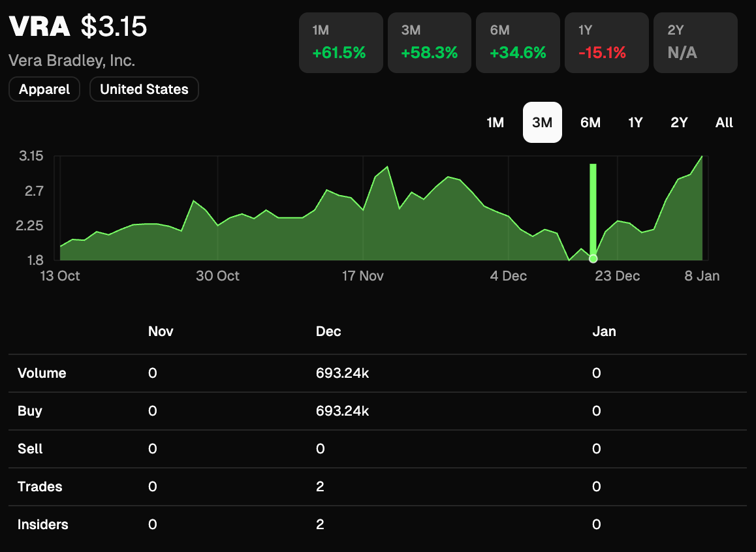Click the Dec column header
Image resolution: width=756 pixels, height=552 pixels.
pos(328,331)
